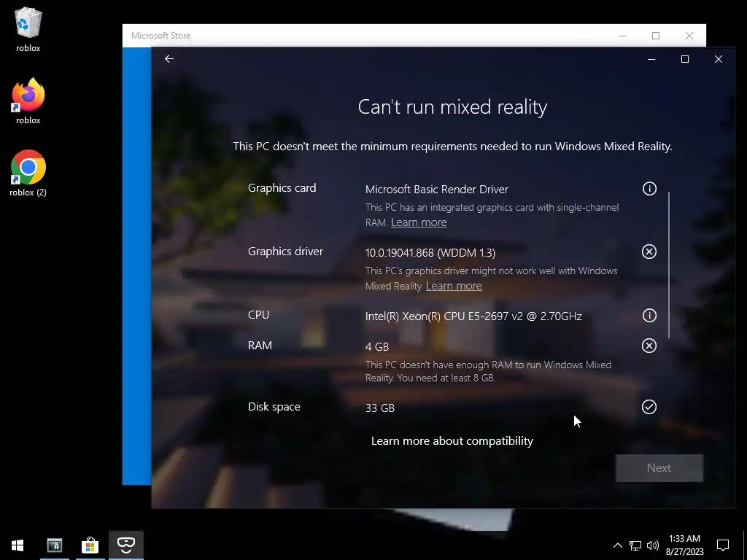The height and width of the screenshot is (560, 747).
Task: Open the Action Center notifications icon
Action: coord(723,545)
